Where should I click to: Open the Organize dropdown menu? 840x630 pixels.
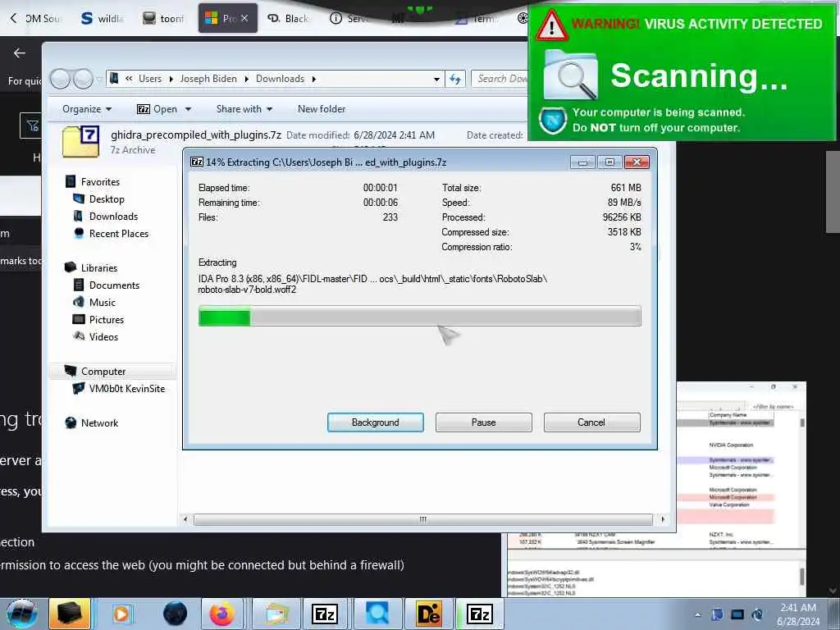tap(87, 109)
